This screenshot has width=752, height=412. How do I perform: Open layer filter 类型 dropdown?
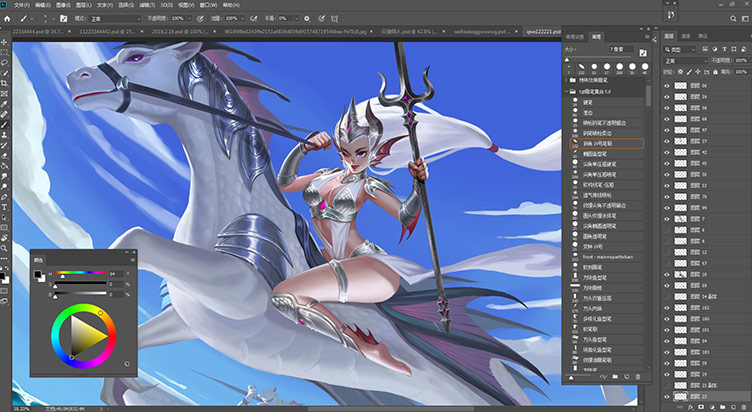pos(680,49)
